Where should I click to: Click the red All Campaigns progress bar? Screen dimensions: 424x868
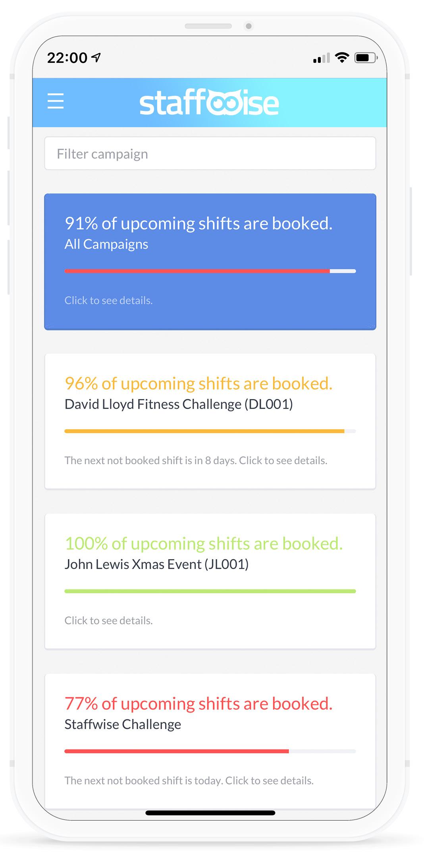coord(197,271)
